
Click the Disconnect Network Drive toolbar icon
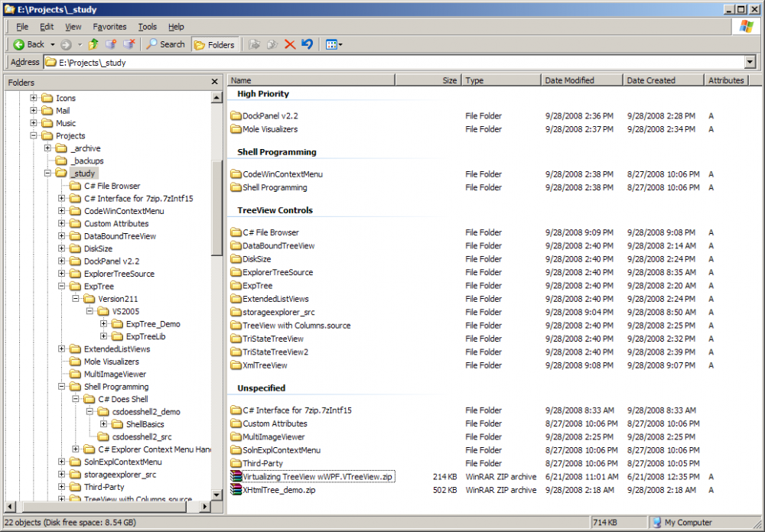[x=129, y=44]
